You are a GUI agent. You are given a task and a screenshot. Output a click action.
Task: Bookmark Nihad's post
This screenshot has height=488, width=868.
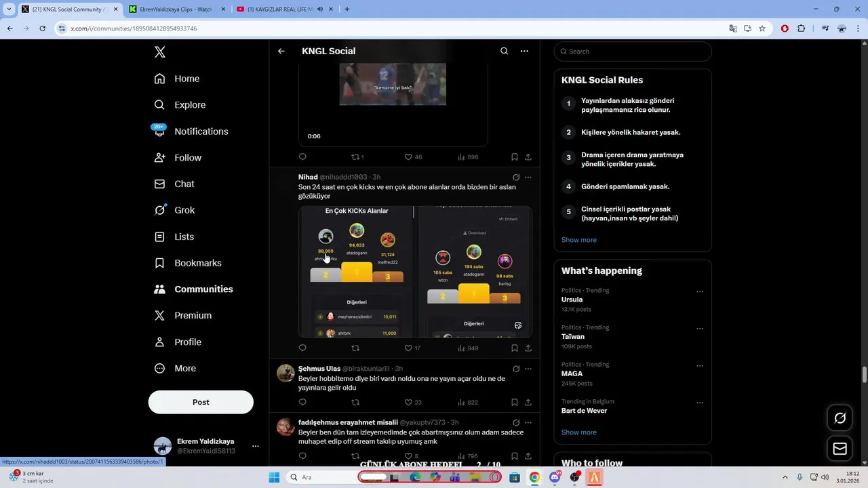tap(515, 348)
